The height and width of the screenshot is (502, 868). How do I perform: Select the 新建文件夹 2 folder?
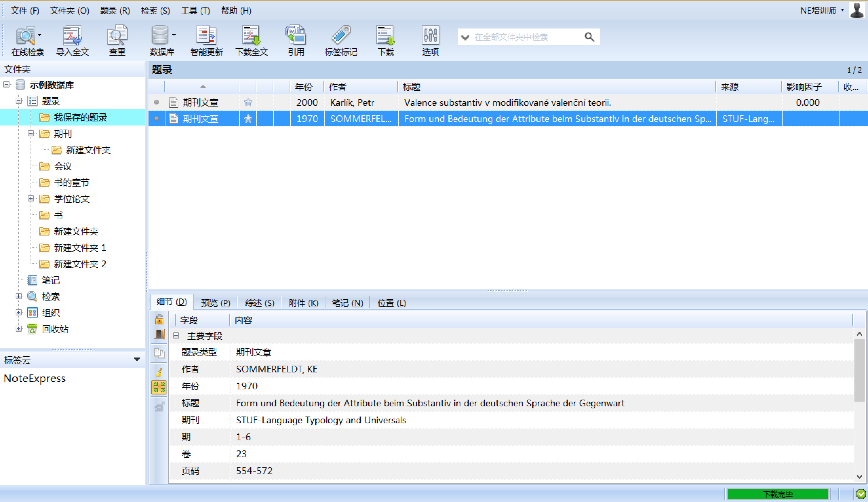pyautogui.click(x=80, y=264)
